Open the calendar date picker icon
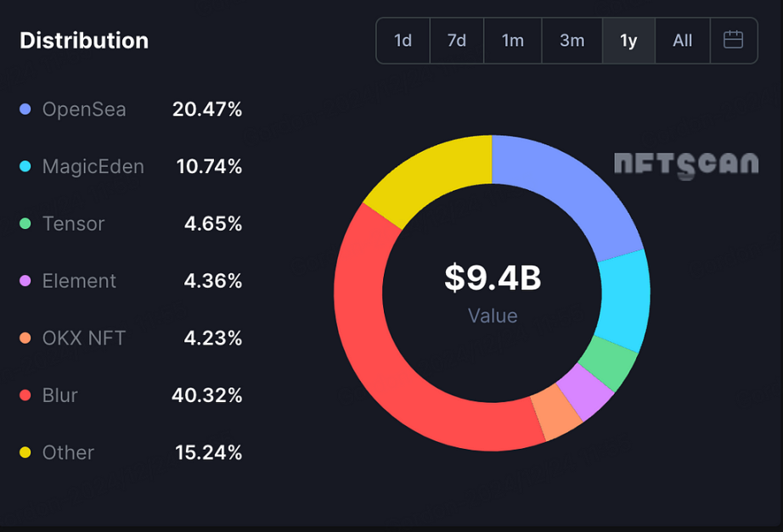Viewport: 783px width, 532px height. click(733, 40)
